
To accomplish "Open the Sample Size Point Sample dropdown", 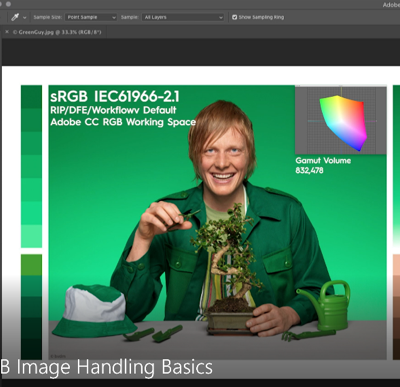I will (x=91, y=17).
